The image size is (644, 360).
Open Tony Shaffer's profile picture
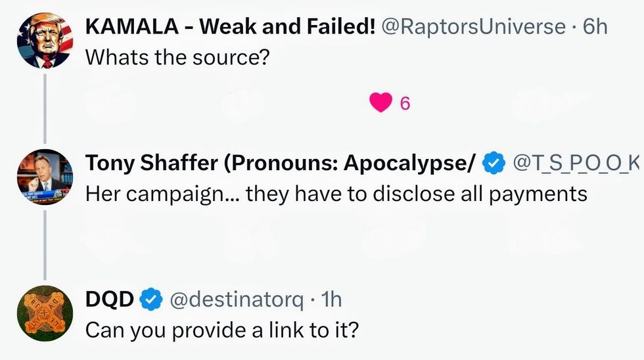(44, 177)
